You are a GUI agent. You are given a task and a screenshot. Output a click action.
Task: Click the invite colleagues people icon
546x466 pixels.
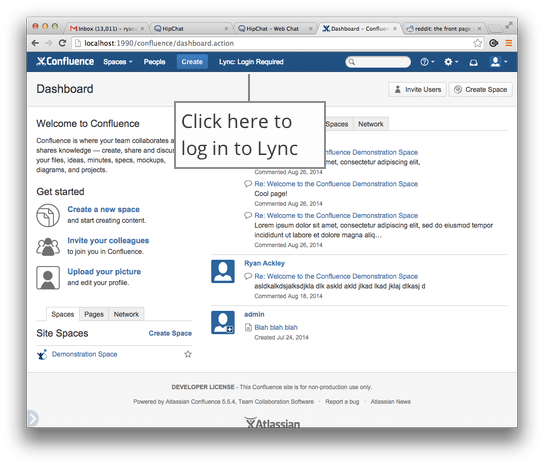tap(48, 247)
